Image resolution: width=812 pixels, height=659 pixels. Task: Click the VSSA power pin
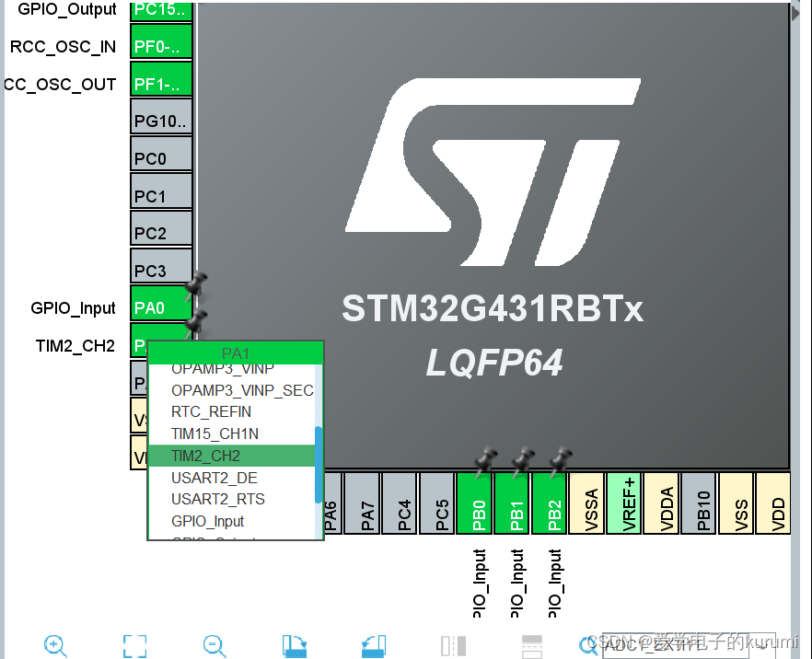586,503
